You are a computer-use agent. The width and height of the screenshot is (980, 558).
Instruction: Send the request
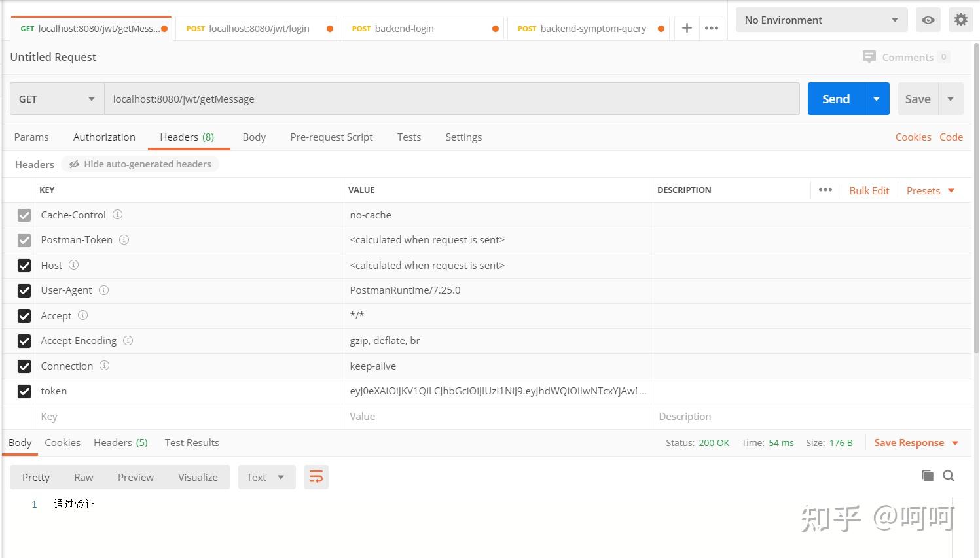[835, 99]
